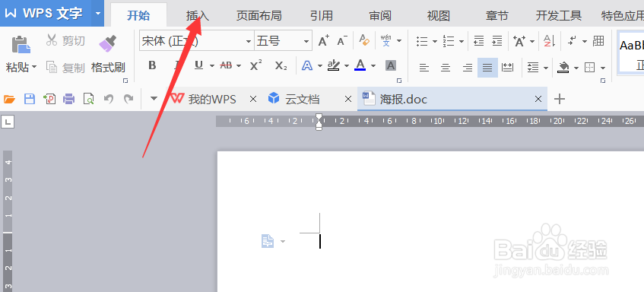Close the 云文档 tab
The image size is (644, 292).
pyautogui.click(x=348, y=99)
